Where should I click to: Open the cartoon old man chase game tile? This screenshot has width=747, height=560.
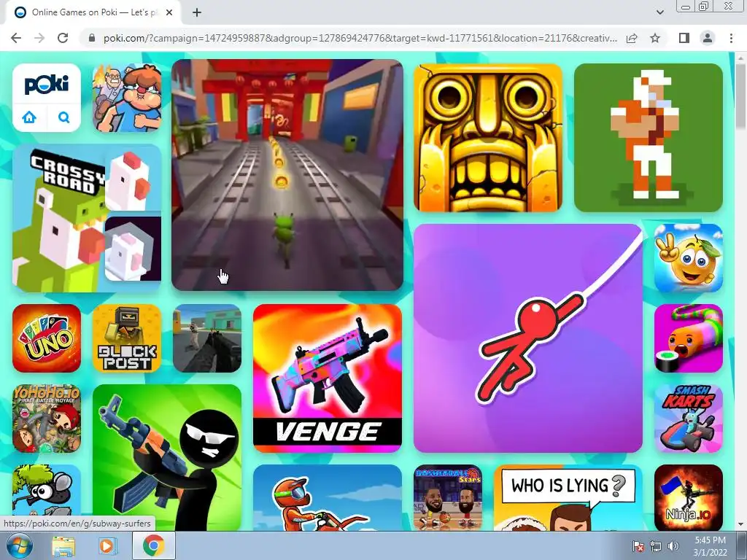[x=127, y=98]
